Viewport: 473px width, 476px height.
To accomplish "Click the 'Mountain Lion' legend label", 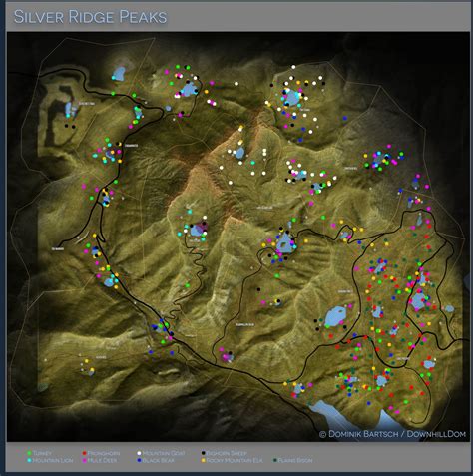I will coord(53,461).
